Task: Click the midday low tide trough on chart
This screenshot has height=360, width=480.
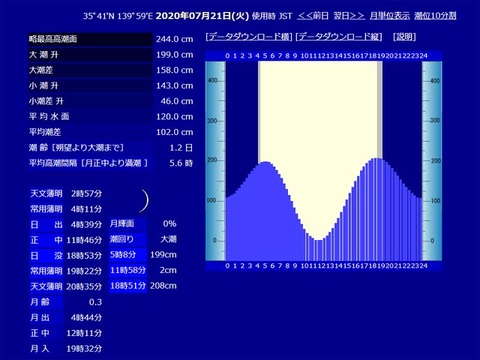Action: (319, 240)
